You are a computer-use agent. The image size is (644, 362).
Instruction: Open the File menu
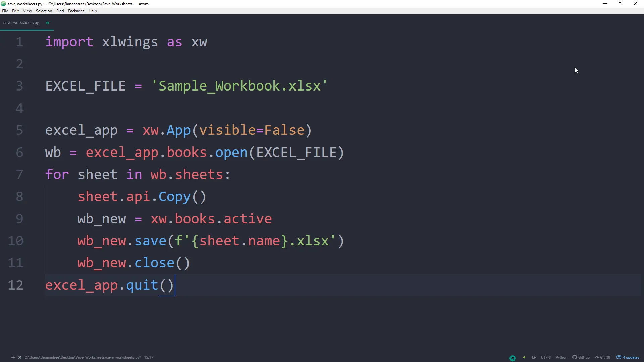pyautogui.click(x=5, y=11)
